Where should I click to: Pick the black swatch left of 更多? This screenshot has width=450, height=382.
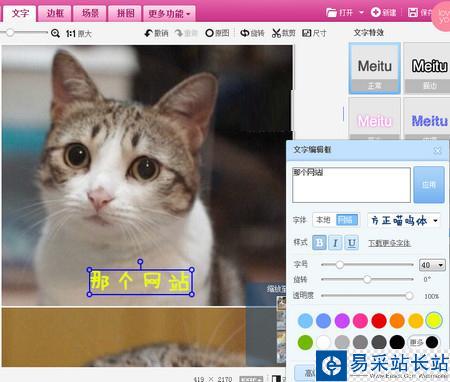[397, 342]
